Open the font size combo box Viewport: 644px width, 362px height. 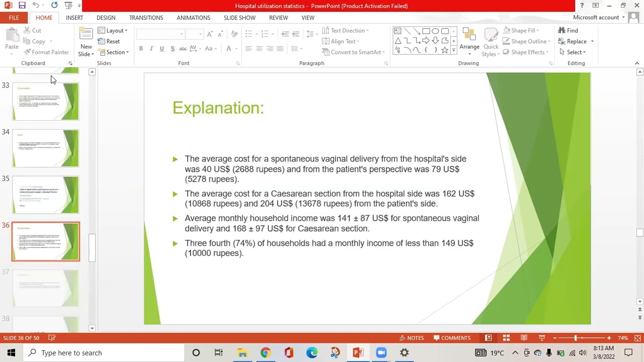pos(194,34)
